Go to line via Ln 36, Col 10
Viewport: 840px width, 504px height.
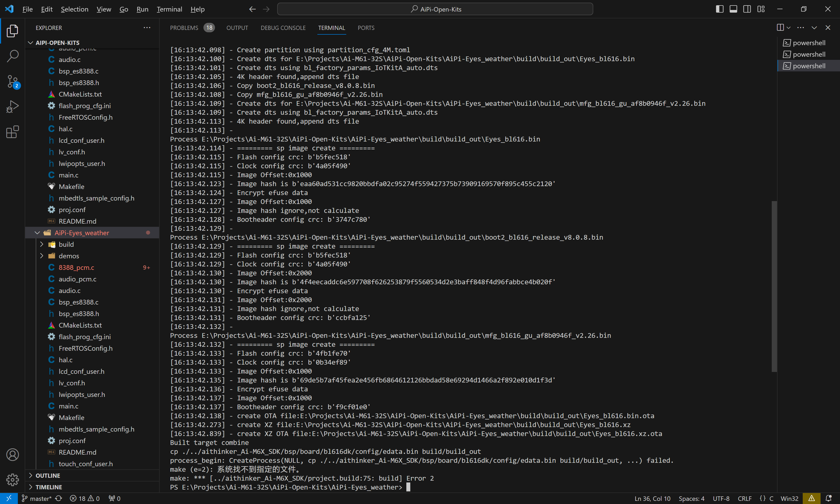652,498
